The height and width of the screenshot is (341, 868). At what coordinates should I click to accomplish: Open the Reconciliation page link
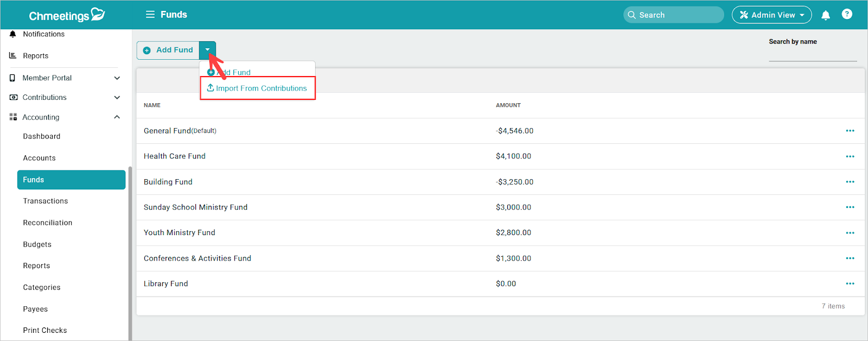click(48, 223)
